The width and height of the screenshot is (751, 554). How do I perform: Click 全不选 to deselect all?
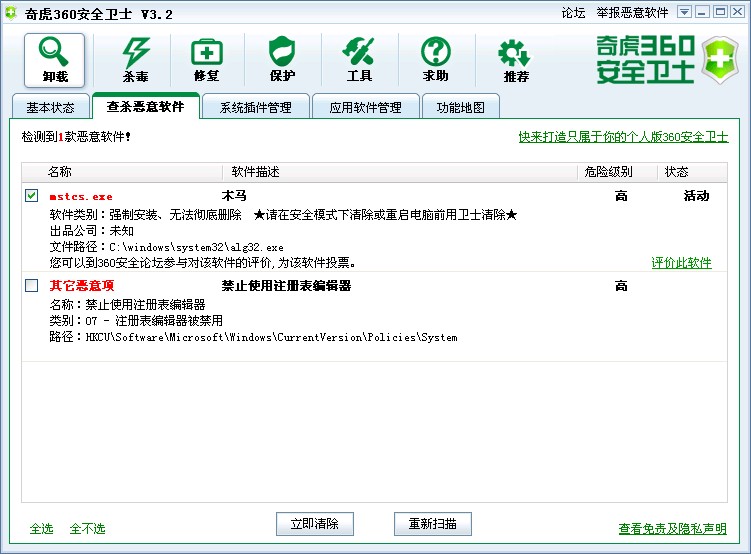(x=87, y=529)
